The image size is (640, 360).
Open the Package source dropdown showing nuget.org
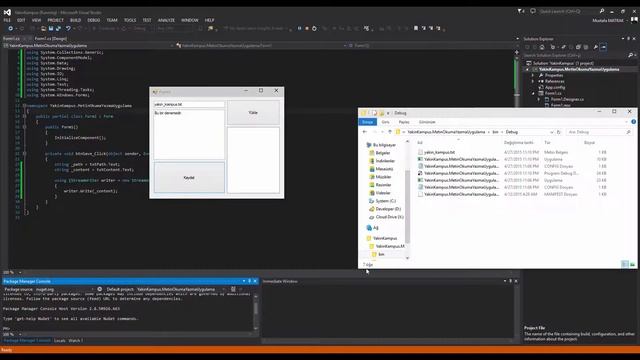[x=64, y=289]
